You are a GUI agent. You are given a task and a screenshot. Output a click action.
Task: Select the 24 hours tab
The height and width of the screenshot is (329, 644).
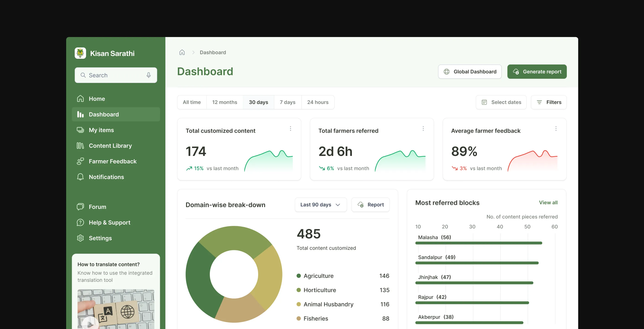click(x=318, y=102)
